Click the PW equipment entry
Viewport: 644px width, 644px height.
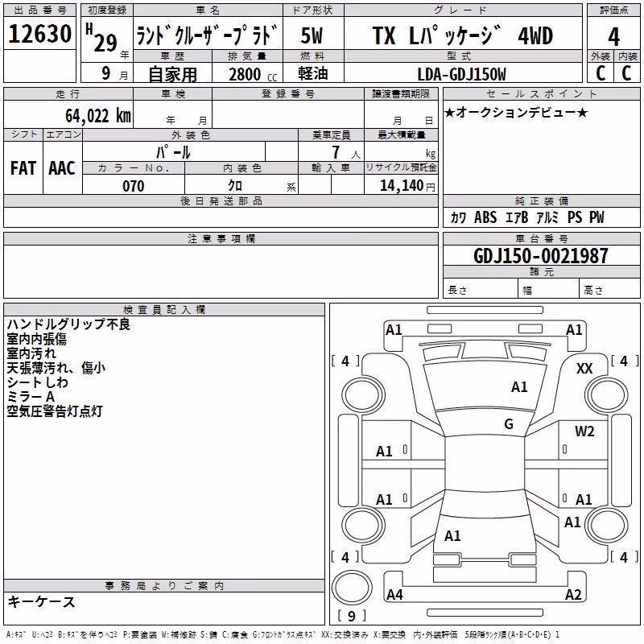(597, 217)
